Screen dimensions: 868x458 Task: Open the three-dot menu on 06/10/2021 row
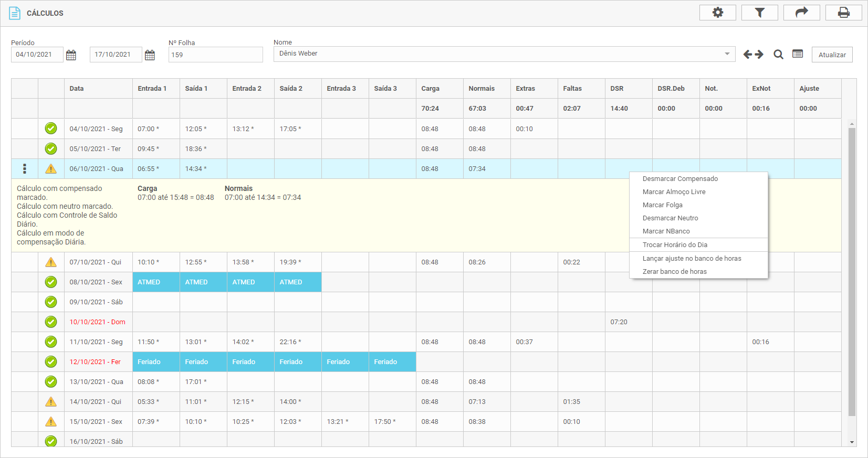(25, 169)
